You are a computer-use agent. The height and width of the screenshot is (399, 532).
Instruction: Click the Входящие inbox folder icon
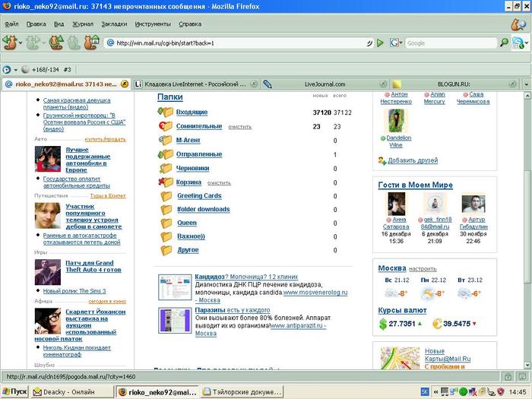(166, 112)
